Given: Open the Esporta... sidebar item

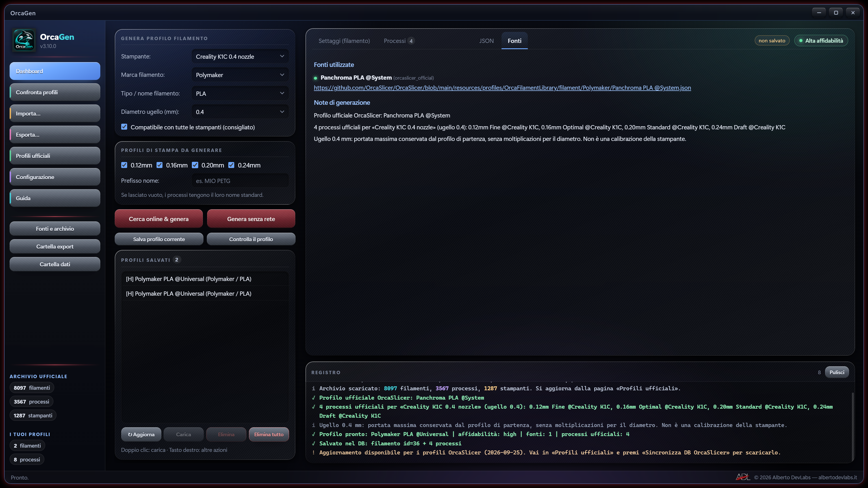Looking at the screenshot, I should [x=55, y=135].
